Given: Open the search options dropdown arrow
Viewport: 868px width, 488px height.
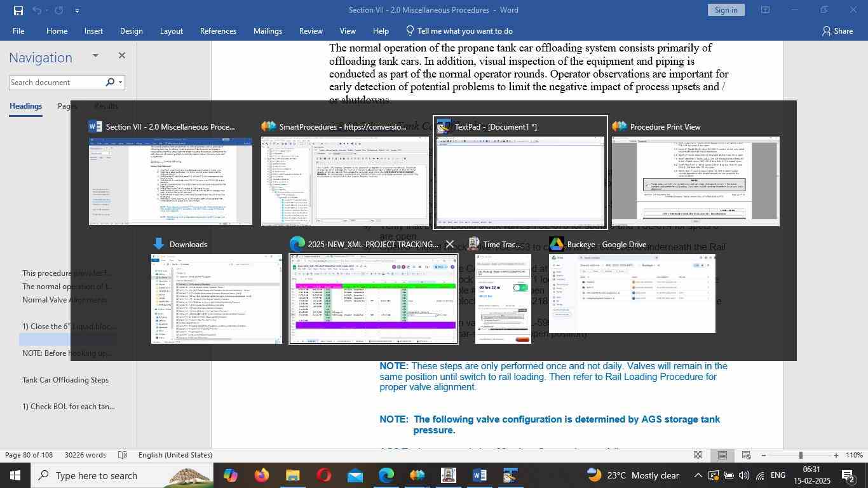Looking at the screenshot, I should point(120,82).
